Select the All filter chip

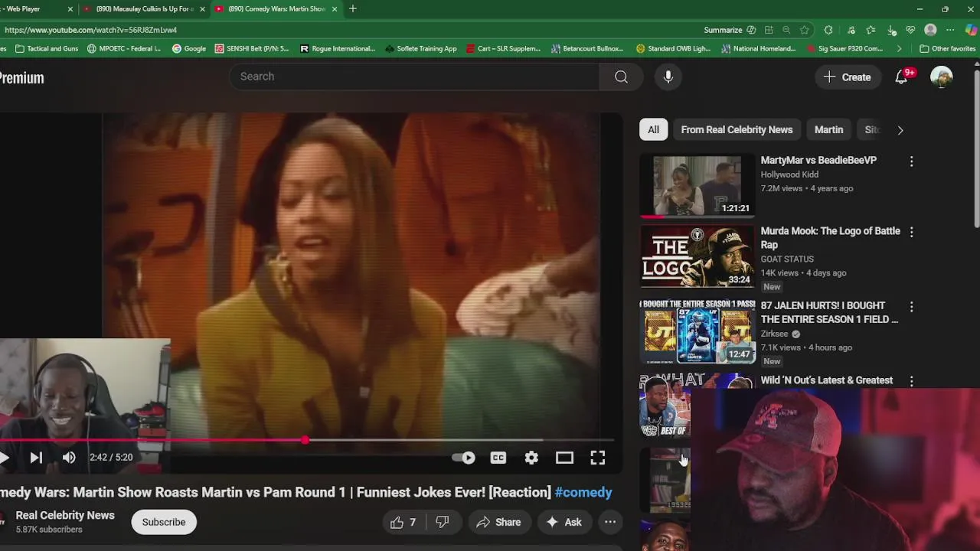tap(653, 129)
